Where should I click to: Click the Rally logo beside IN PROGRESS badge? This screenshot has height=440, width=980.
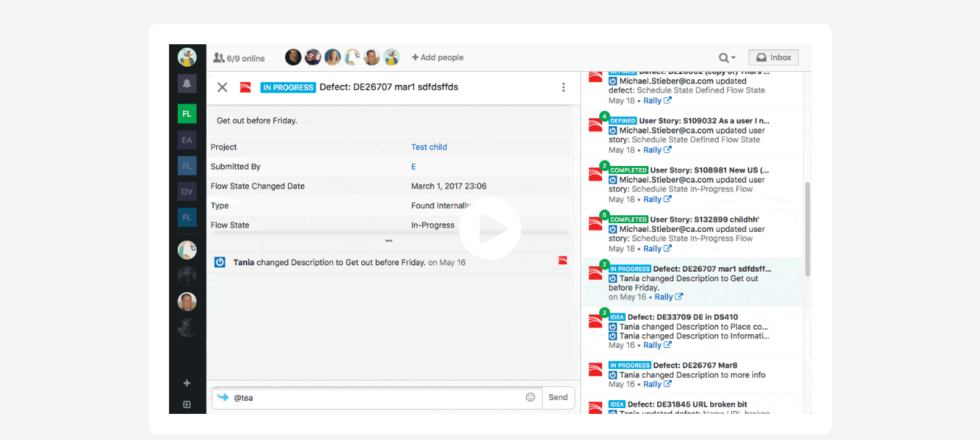click(245, 87)
